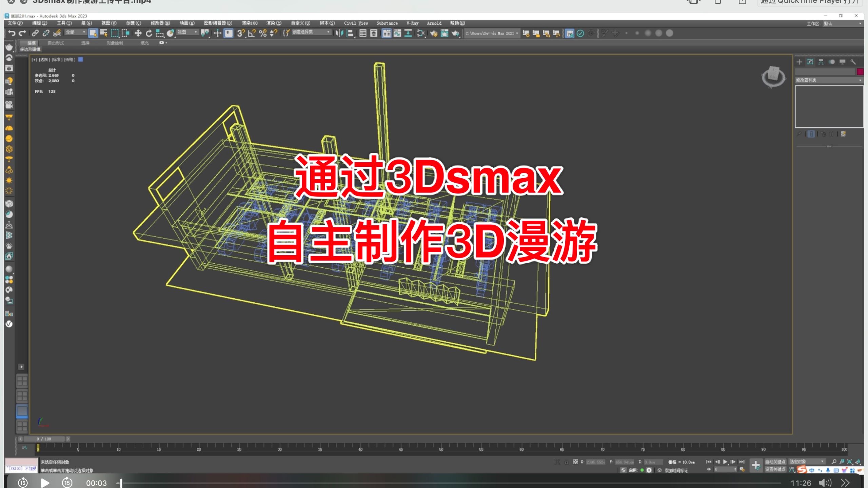Play the 3ds Max animation
This screenshot has height=488, width=868.
(x=725, y=462)
